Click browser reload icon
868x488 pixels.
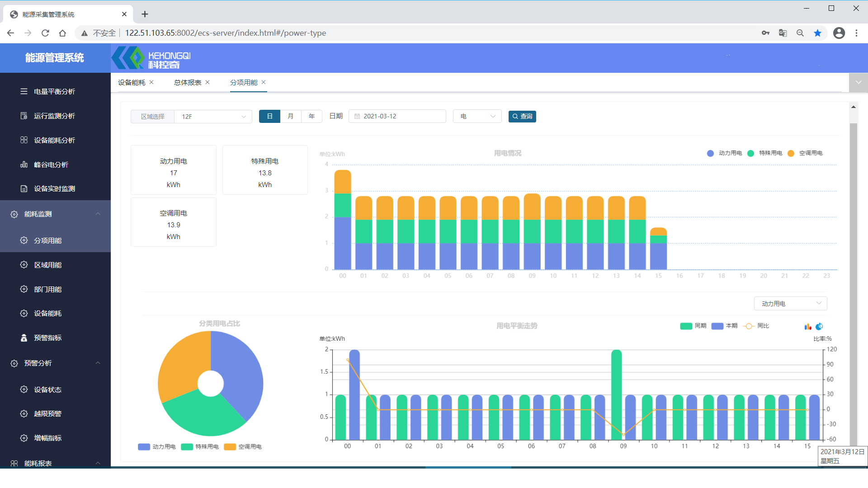coord(45,33)
